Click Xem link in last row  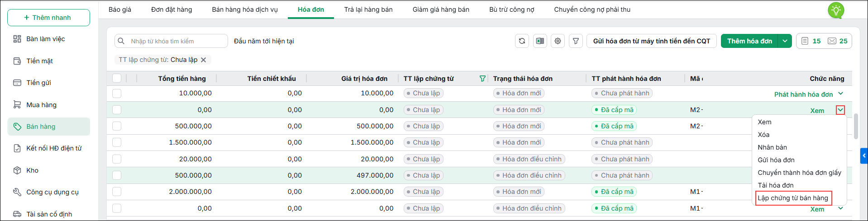(817, 209)
